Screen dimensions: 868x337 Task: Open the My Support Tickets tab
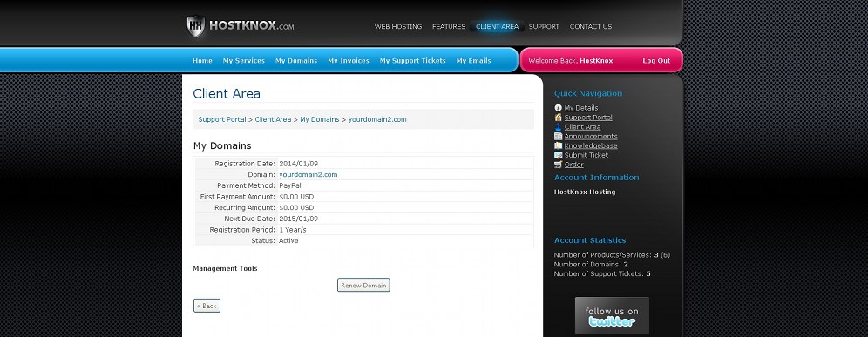pyautogui.click(x=412, y=61)
